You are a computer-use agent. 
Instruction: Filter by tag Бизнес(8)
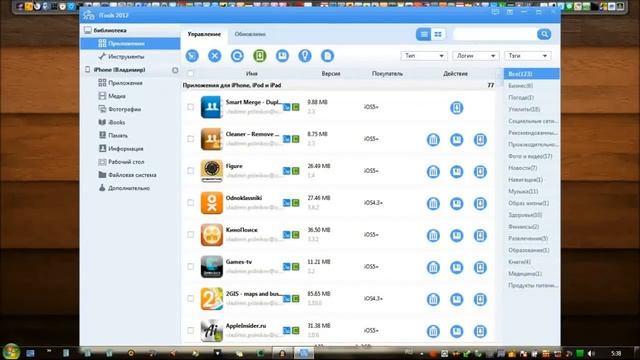[520, 86]
